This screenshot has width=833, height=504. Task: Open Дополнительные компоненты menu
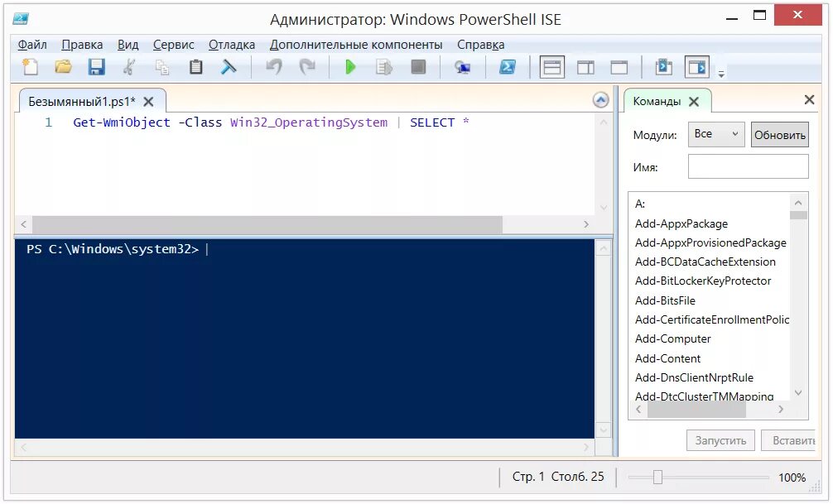click(x=356, y=45)
